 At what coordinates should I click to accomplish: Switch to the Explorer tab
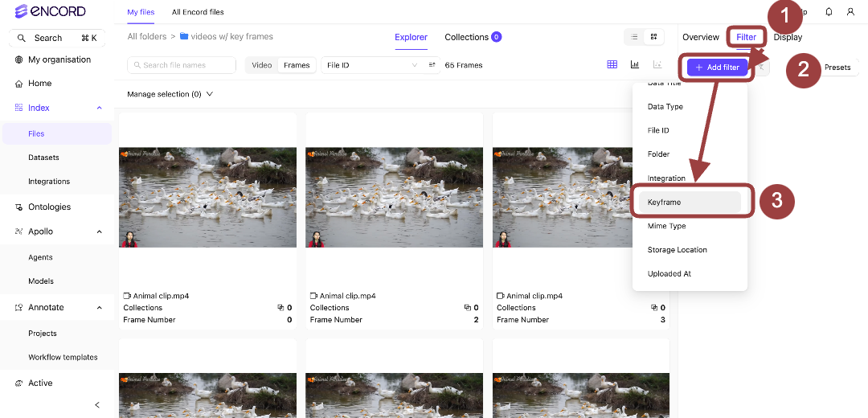(411, 37)
